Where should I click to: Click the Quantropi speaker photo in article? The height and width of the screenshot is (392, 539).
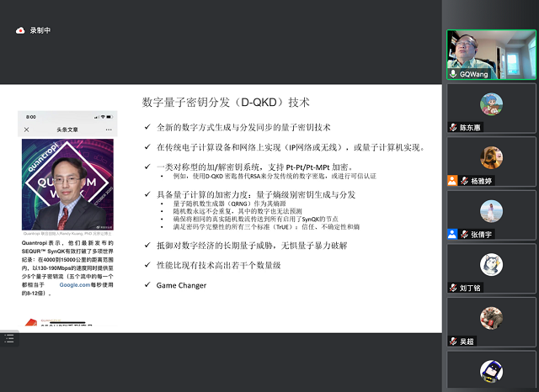(67, 184)
